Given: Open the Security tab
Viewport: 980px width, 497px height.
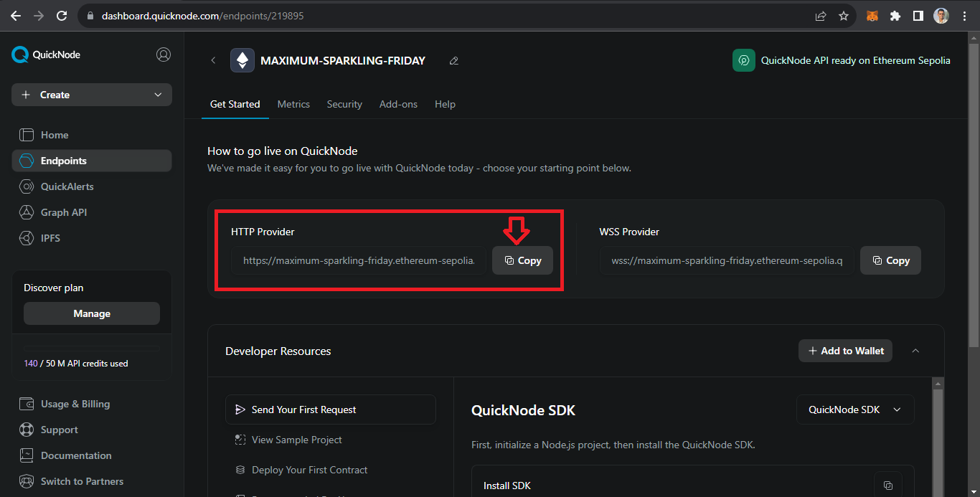Looking at the screenshot, I should 344,104.
